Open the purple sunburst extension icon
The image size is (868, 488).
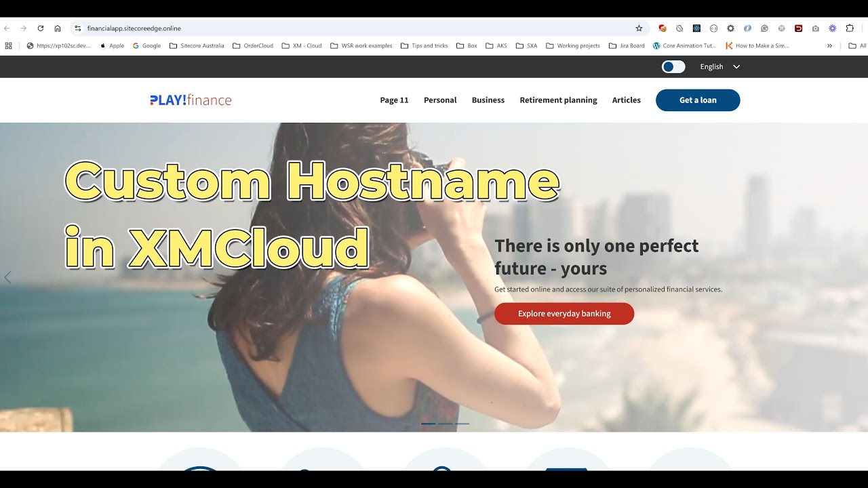pyautogui.click(x=832, y=28)
